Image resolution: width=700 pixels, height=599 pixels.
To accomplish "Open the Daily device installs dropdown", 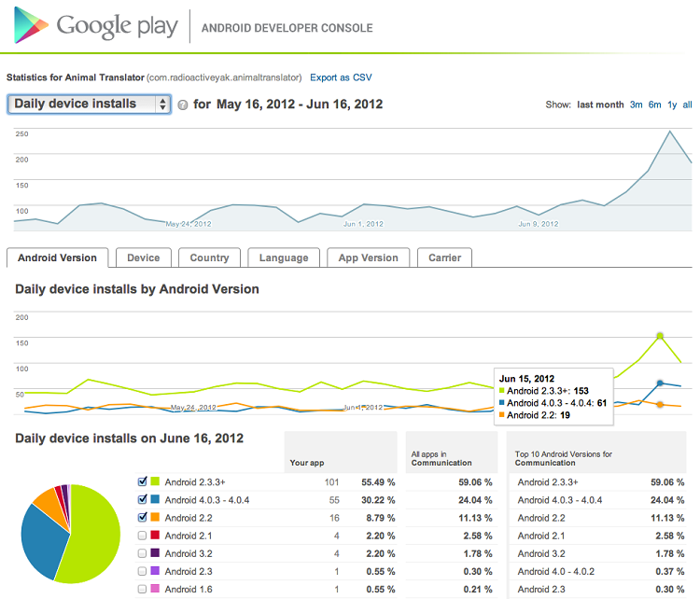I will [90, 104].
